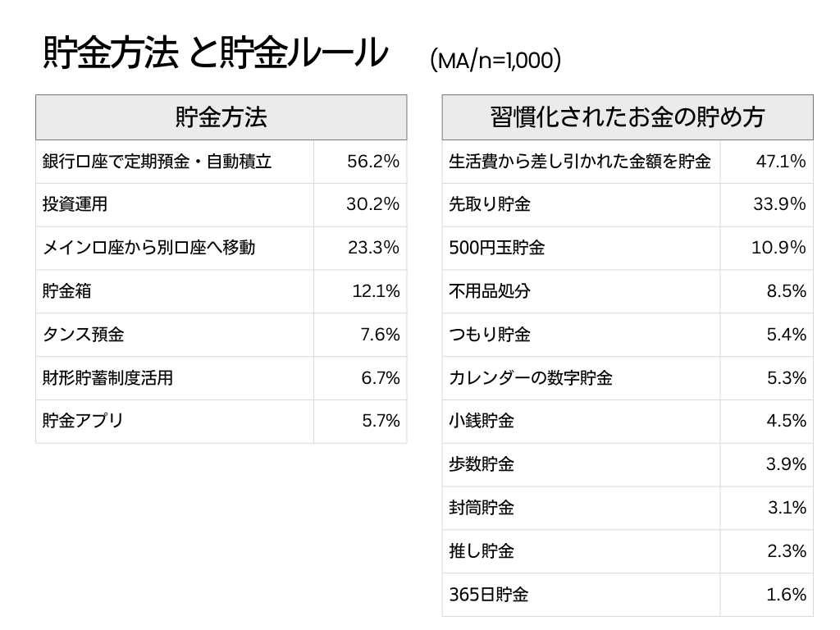Click the メインロ座から別口座へ移動 cell
Image resolution: width=840 pixels, height=630 pixels.
coord(148,248)
